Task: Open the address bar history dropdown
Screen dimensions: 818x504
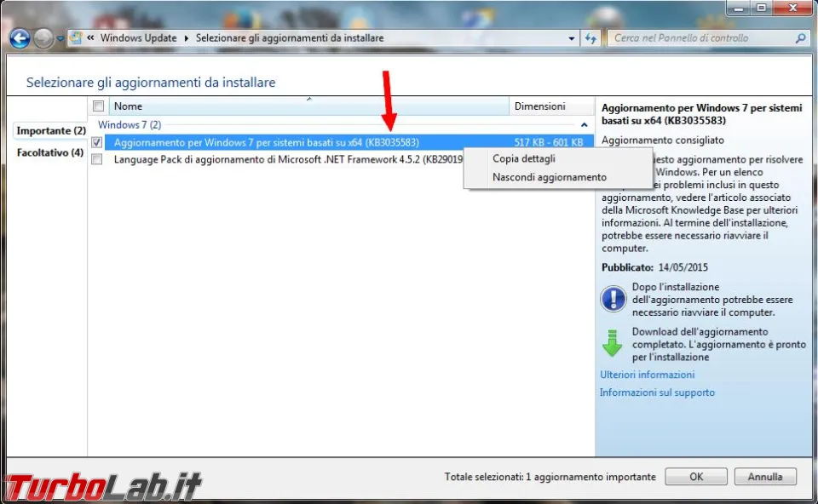Action: [x=571, y=38]
